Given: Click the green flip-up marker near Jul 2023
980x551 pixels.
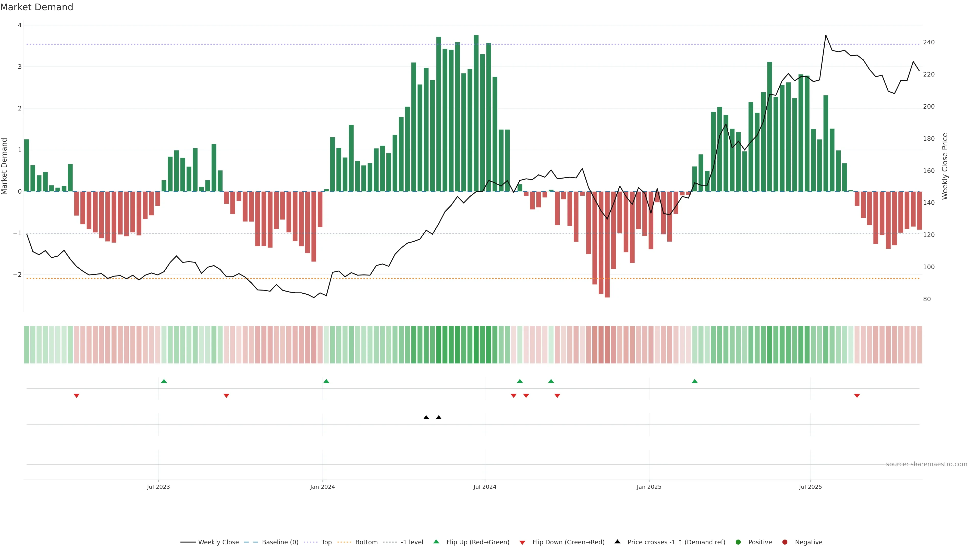Looking at the screenshot, I should [164, 381].
